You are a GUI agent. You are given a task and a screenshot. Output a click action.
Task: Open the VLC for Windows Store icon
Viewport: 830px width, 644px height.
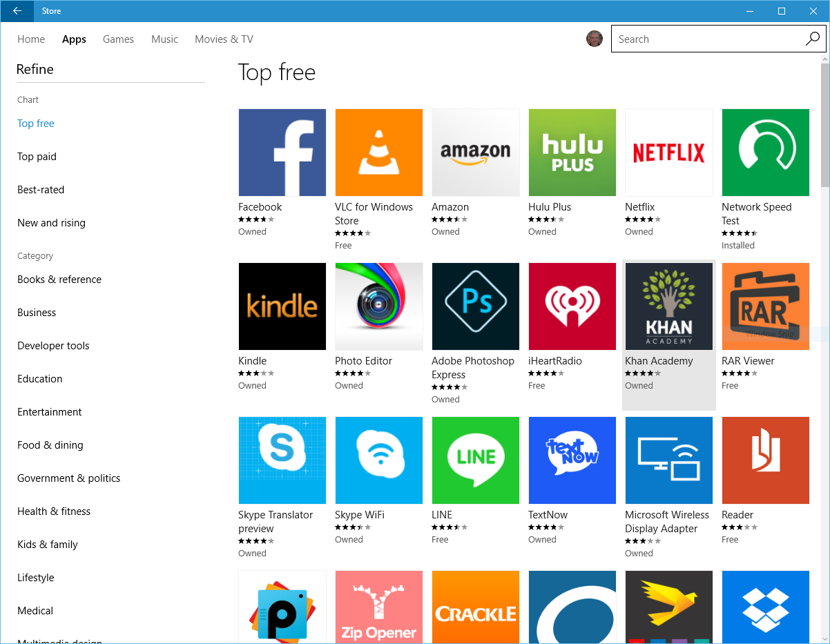click(x=378, y=153)
